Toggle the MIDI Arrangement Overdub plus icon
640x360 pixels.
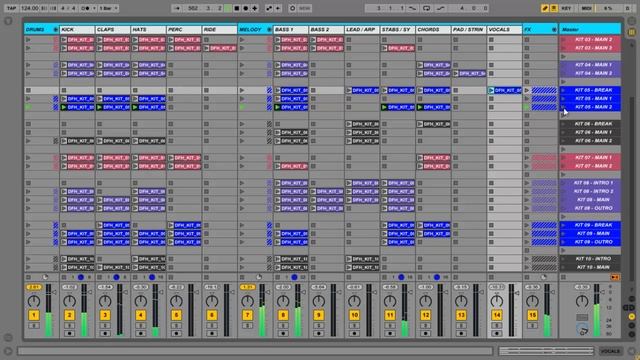click(x=254, y=8)
